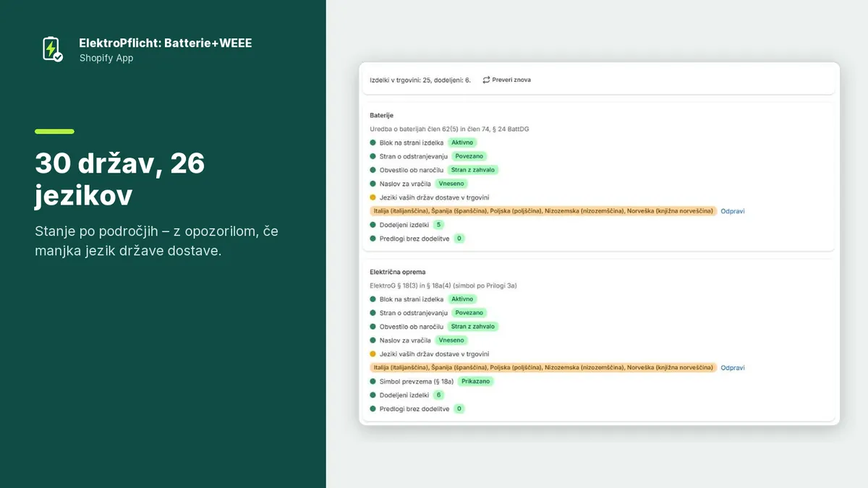Click Dodeljeni izdelki count 6 badge
This screenshot has width=868, height=488.
coord(439,395)
